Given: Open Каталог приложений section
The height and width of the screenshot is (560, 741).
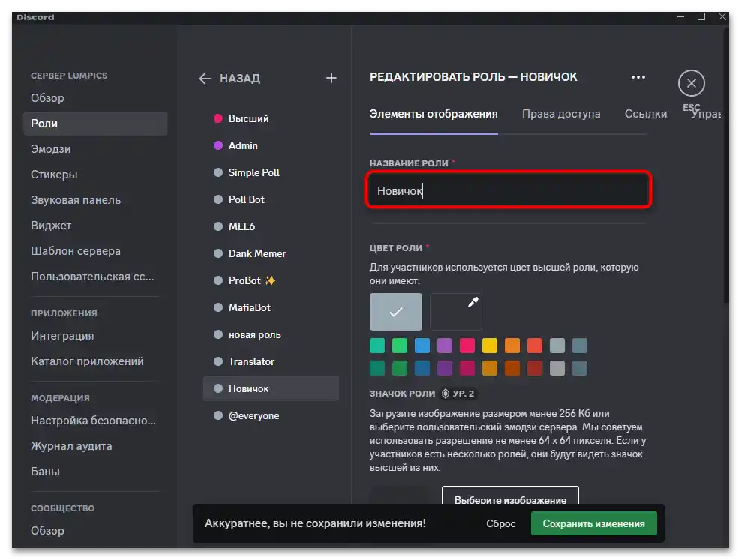Looking at the screenshot, I should coord(95,361).
